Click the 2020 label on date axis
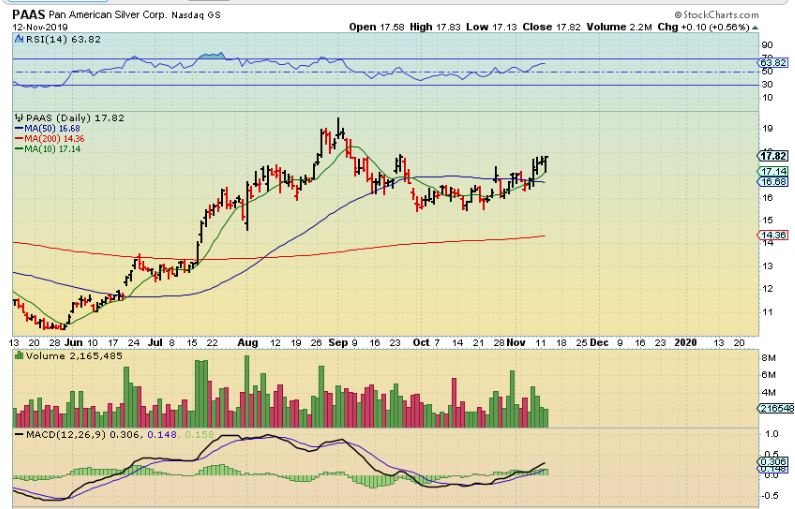This screenshot has width=795, height=509. 685,343
